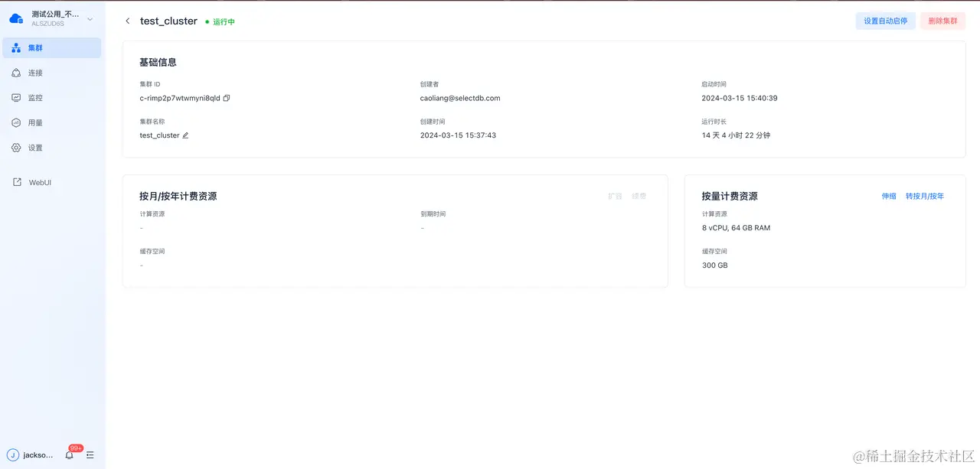Open the 设置 page from sidebar
Viewport: 980px width, 469px height.
[x=35, y=148]
